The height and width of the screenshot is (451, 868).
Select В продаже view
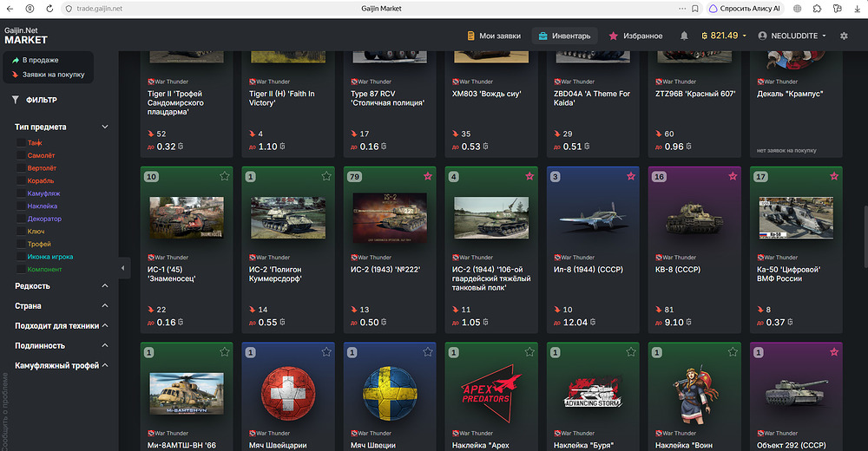(35, 60)
